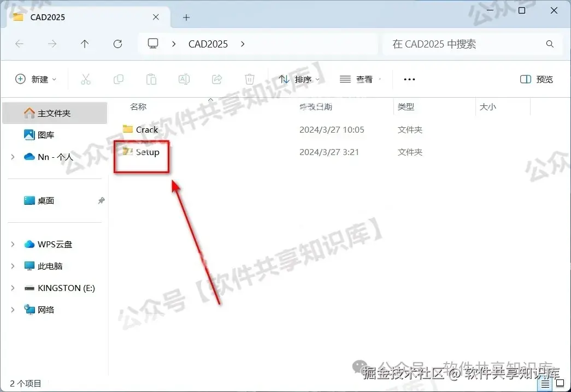Open a new tab with the plus button

point(186,17)
